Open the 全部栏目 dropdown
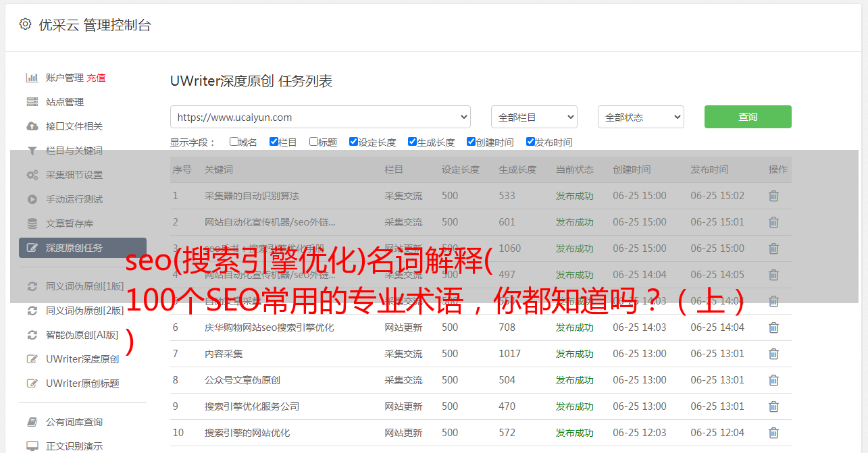Viewport: 868px width, 453px height. point(534,117)
